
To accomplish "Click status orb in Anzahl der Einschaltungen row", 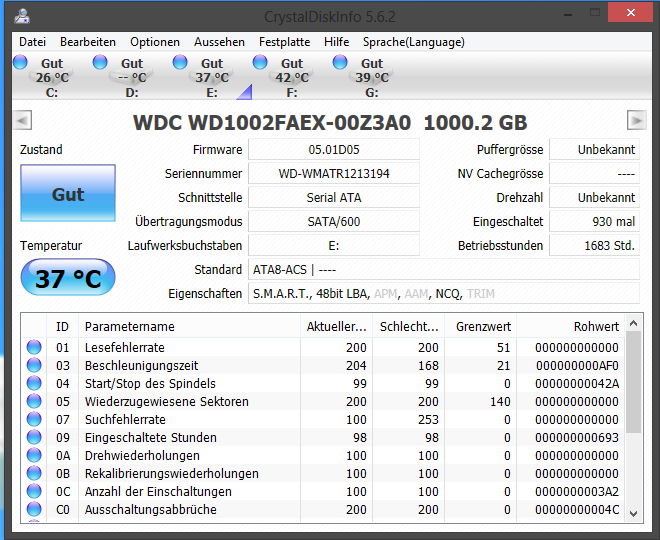I will 34,491.
